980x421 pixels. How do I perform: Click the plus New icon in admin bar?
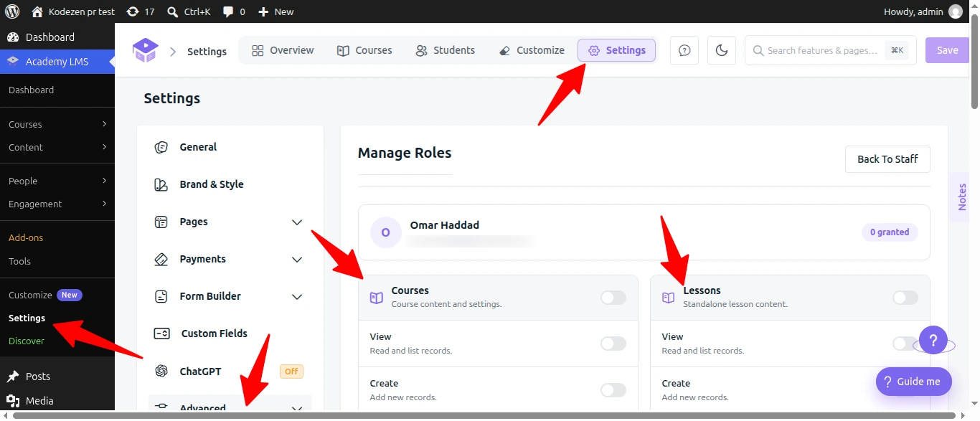pos(263,11)
